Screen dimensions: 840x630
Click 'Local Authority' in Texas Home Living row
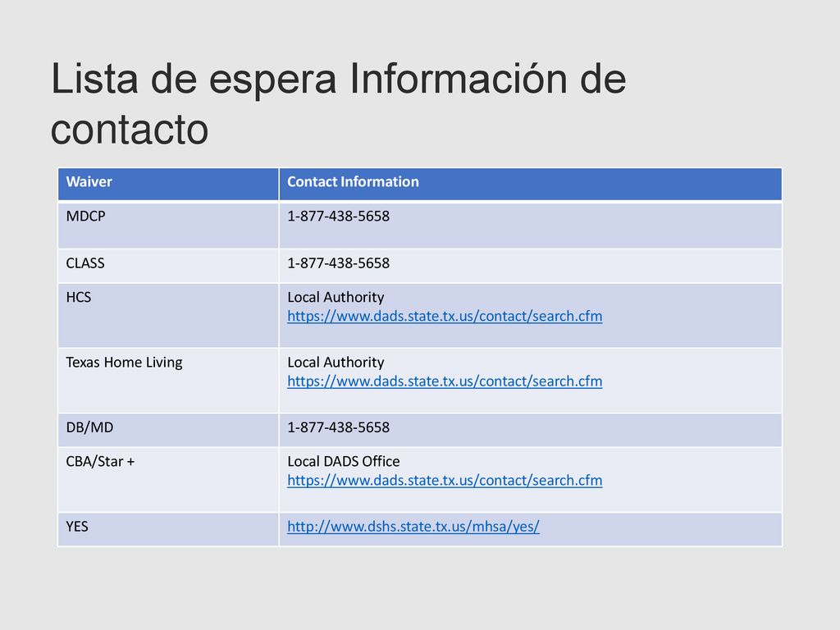[x=336, y=363]
